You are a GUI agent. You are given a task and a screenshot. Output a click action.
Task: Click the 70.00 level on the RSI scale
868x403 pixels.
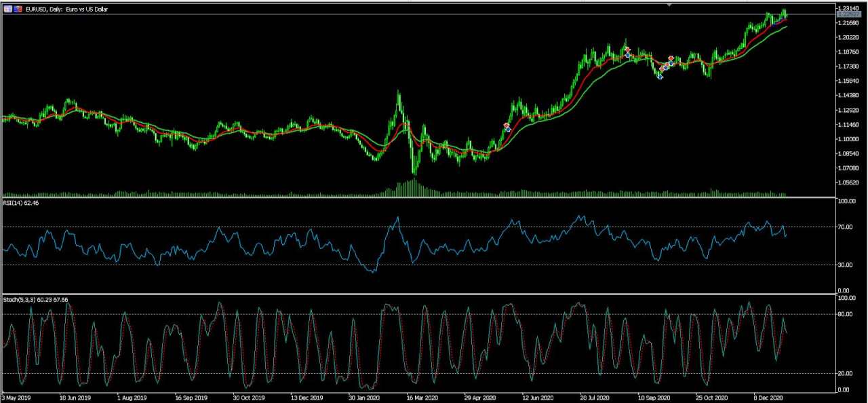pos(846,227)
